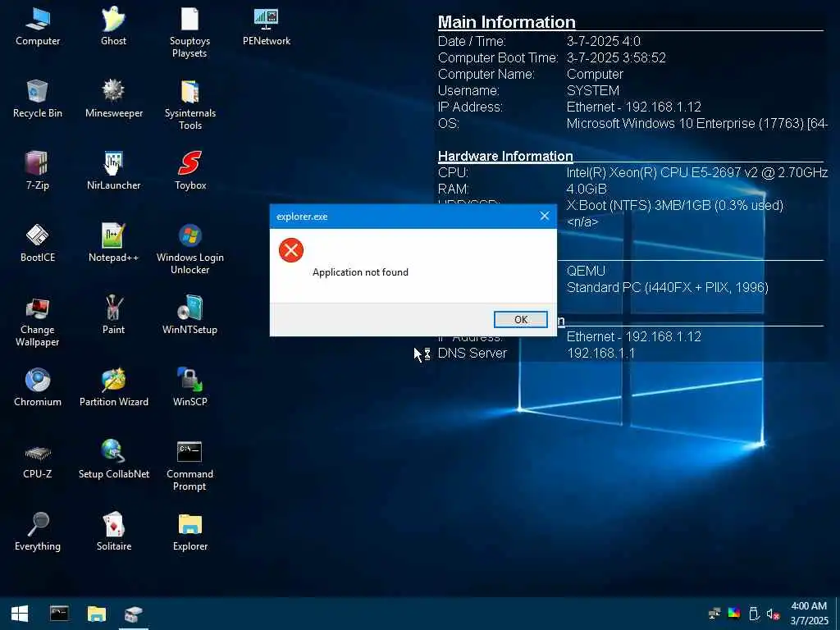The height and width of the screenshot is (630, 840).
Task: Open the File Explorer taskbar icon
Action: click(x=97, y=614)
